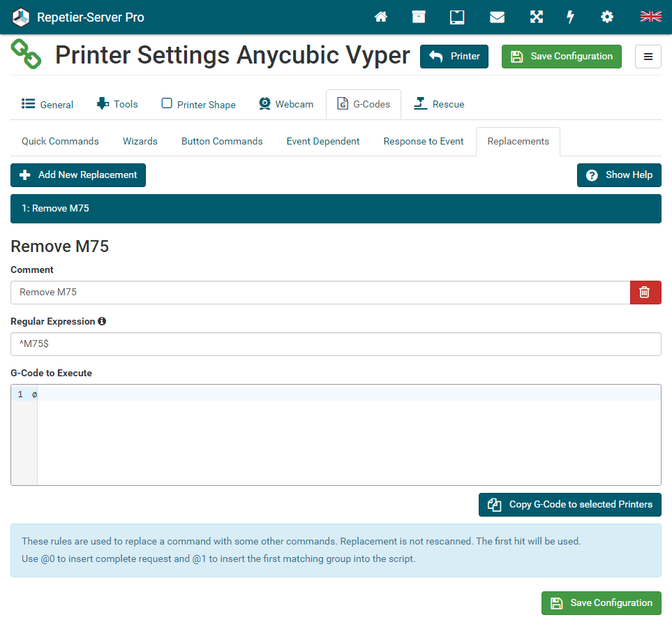This screenshot has width=672, height=636.
Task: Open the Webcam tab
Action: click(286, 104)
